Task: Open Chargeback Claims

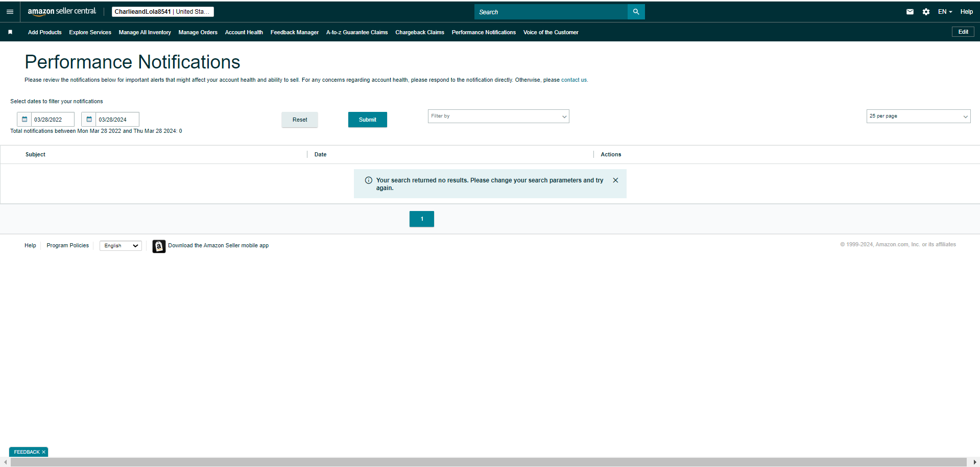Action: [x=420, y=32]
